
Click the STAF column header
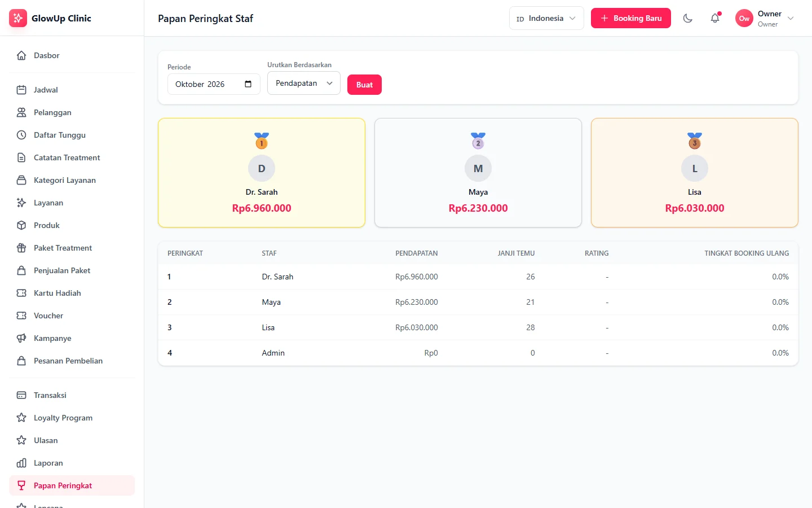tap(270, 253)
